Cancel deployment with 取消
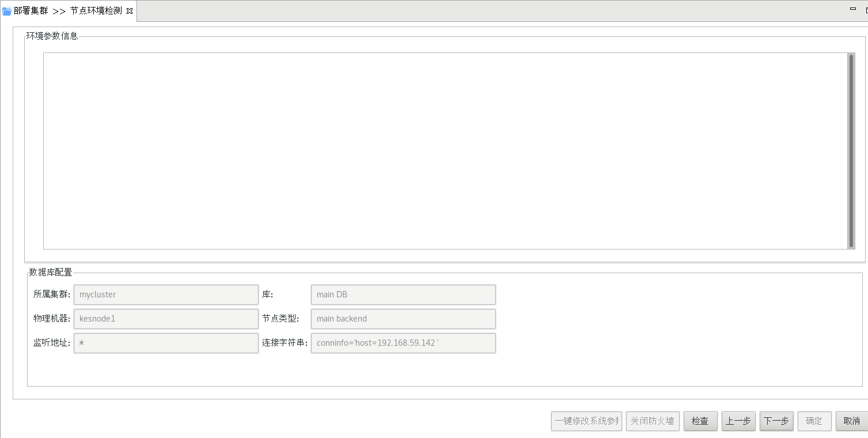Image resolution: width=868 pixels, height=438 pixels. 851,421
